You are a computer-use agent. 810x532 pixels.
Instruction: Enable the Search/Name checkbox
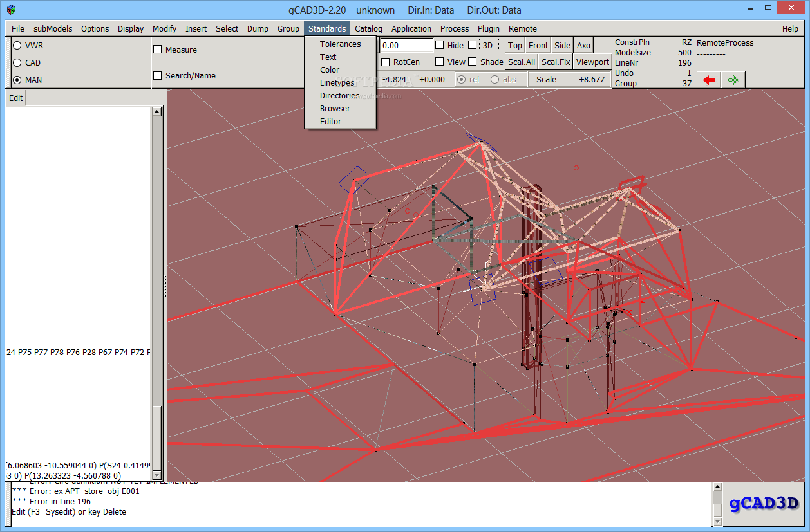[158, 75]
